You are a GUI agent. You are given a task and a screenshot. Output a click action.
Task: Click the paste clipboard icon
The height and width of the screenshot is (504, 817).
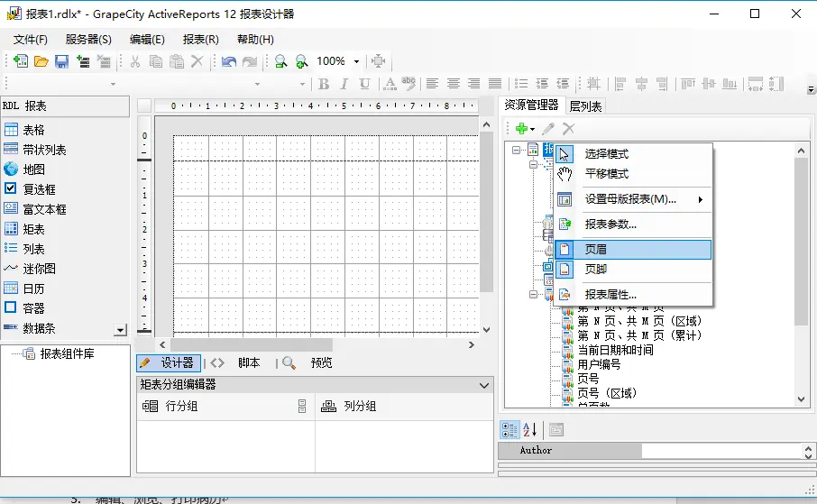tap(177, 61)
